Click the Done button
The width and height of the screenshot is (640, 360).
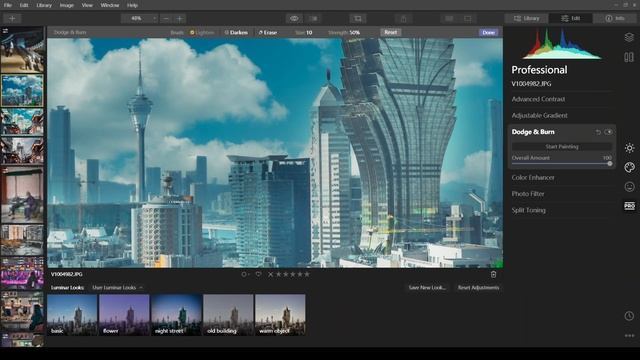(488, 32)
